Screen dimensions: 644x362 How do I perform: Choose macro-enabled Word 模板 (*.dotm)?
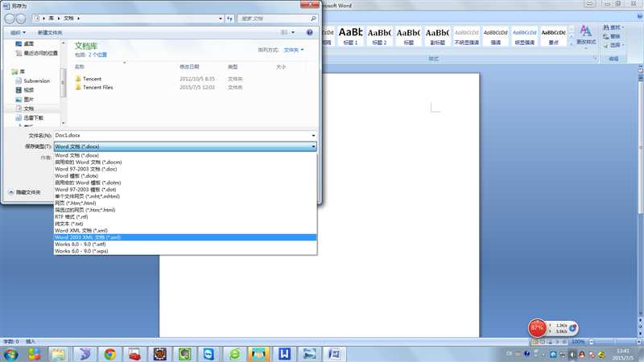coord(185,183)
